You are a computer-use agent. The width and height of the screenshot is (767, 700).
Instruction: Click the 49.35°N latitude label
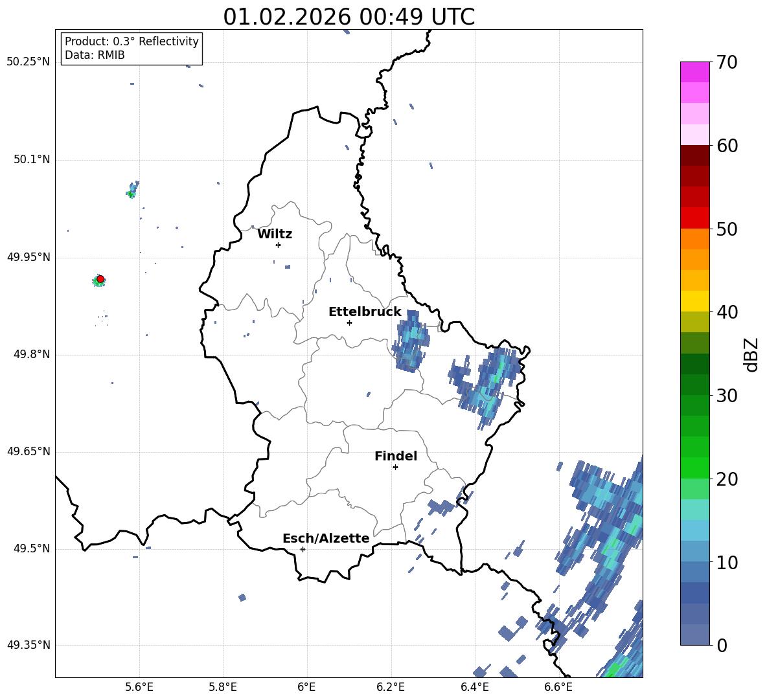pos(29,645)
